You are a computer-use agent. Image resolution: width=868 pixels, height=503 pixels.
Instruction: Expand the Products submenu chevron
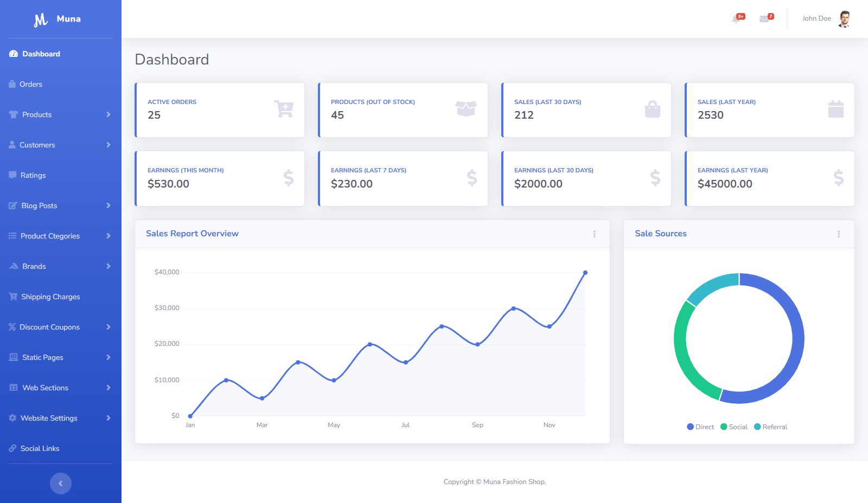pyautogui.click(x=108, y=114)
